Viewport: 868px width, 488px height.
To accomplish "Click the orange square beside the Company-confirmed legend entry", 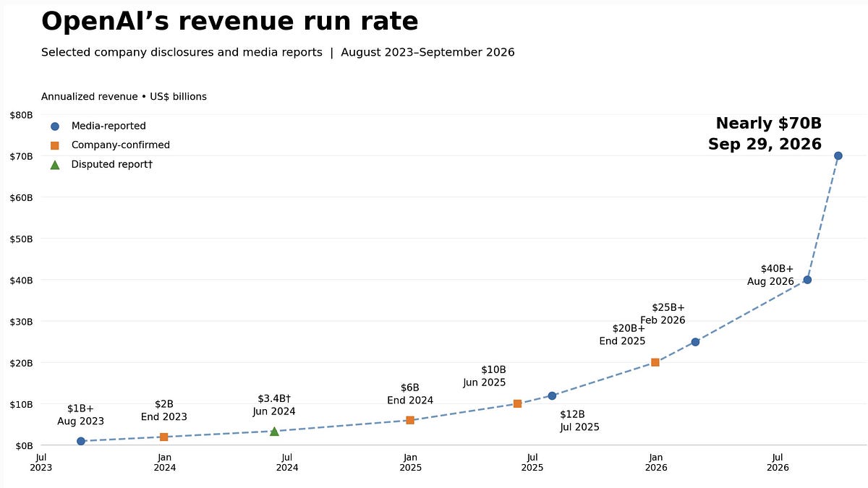I will 55,145.
